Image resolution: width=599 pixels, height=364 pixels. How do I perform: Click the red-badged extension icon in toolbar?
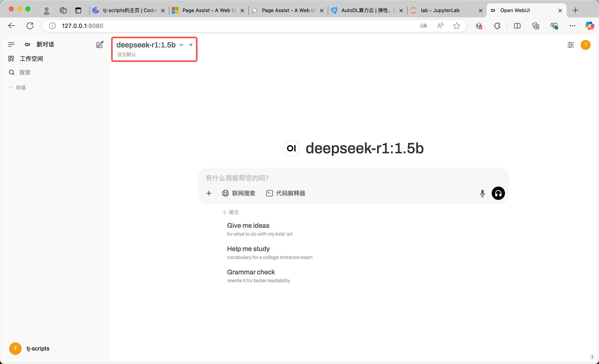click(479, 26)
